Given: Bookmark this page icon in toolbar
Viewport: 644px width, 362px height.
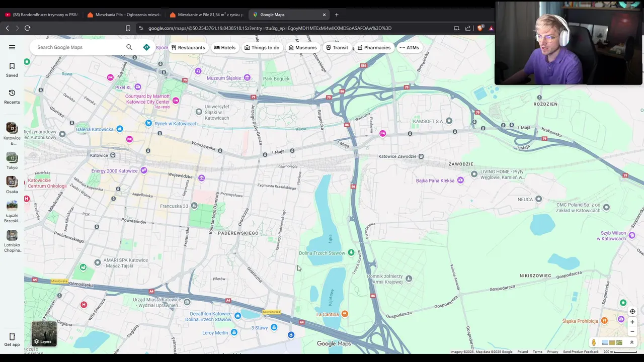Looking at the screenshot, I should 128,28.
